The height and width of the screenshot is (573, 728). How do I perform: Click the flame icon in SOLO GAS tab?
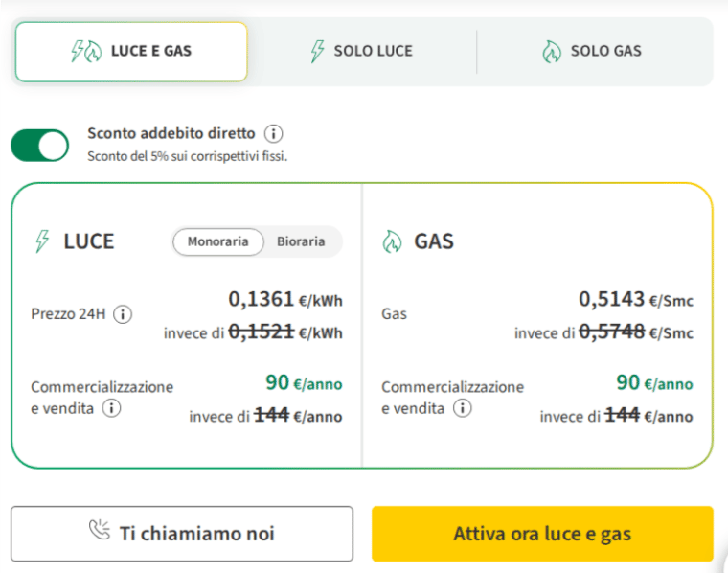(x=552, y=51)
